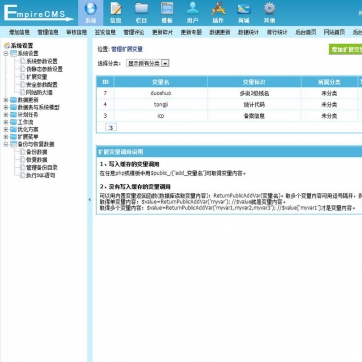Click the folder icon beside 扩展菜单
The width and height of the screenshot is (362, 362).
(13, 137)
